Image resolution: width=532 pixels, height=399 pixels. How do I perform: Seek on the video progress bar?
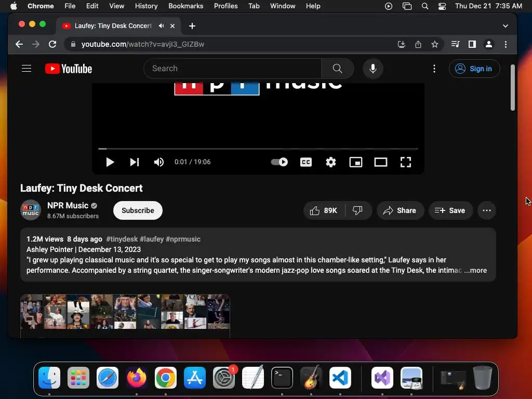pyautogui.click(x=258, y=149)
